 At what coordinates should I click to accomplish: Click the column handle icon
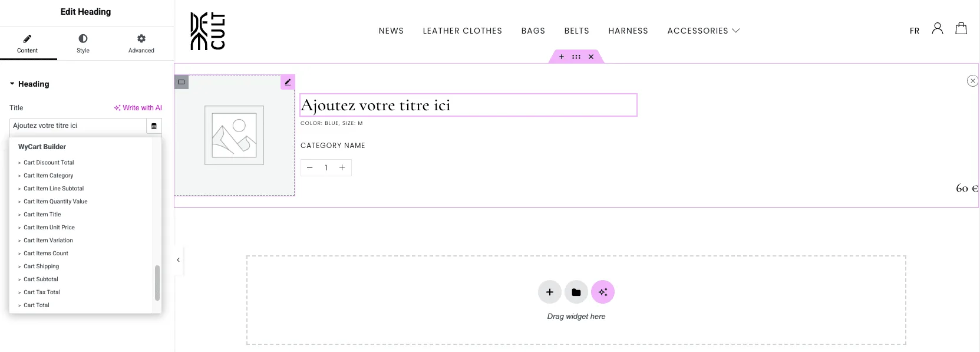[182, 82]
